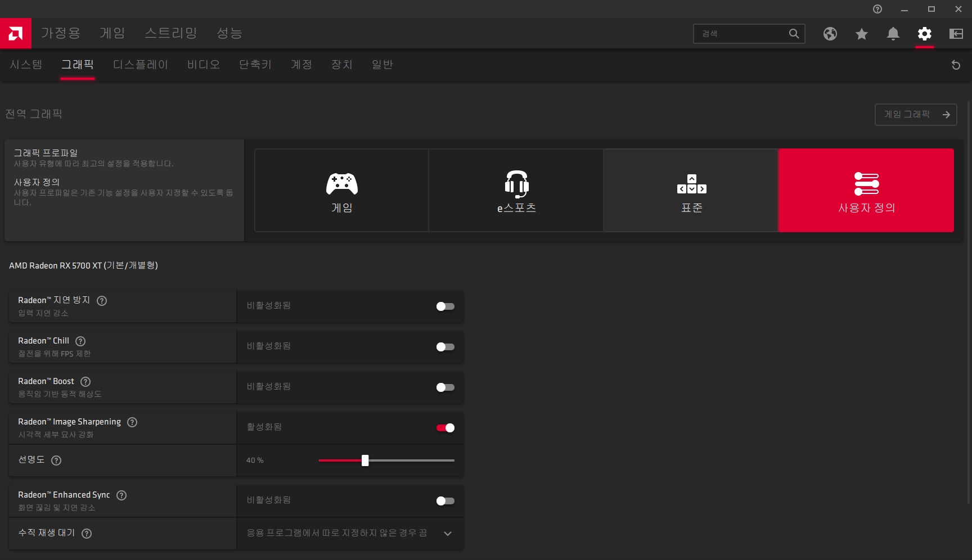Switch to 장치 settings tab
The width and height of the screenshot is (972, 560).
[342, 65]
